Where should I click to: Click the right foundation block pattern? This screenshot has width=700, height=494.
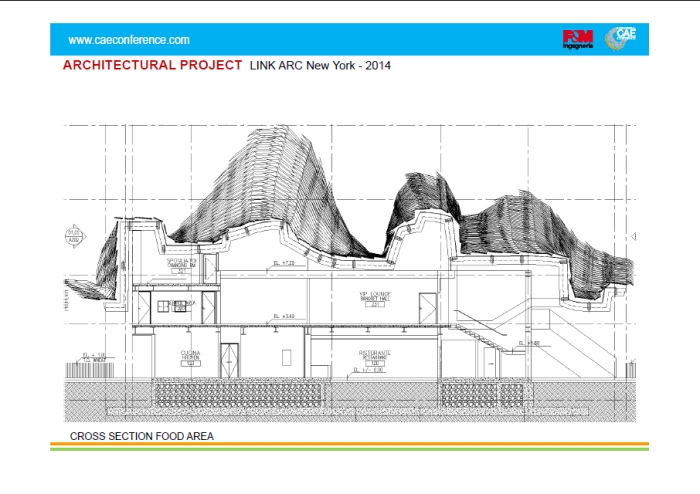484,393
